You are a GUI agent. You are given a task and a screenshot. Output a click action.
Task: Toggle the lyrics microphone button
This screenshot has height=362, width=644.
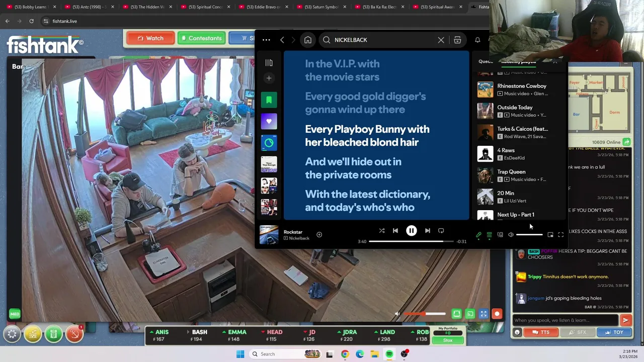pos(478,235)
